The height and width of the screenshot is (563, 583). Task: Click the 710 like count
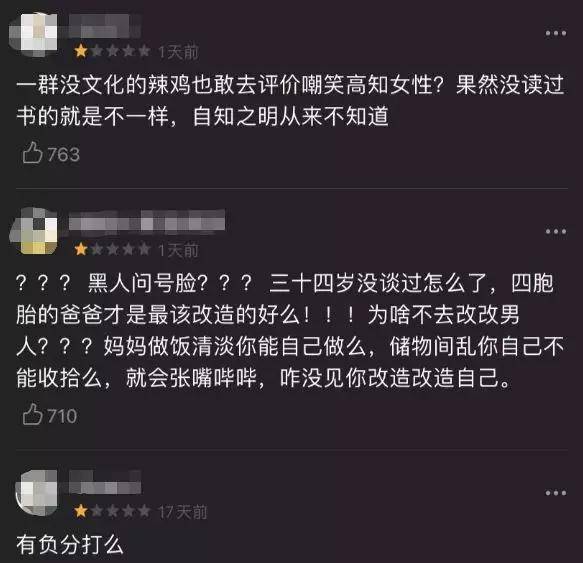tap(62, 416)
